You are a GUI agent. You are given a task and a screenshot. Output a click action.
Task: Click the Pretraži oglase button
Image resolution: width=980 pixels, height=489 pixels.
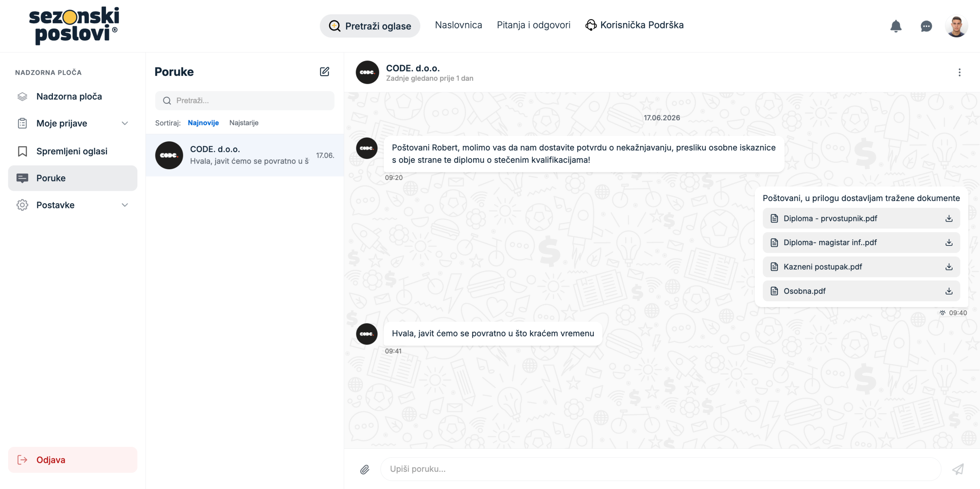[x=370, y=26]
